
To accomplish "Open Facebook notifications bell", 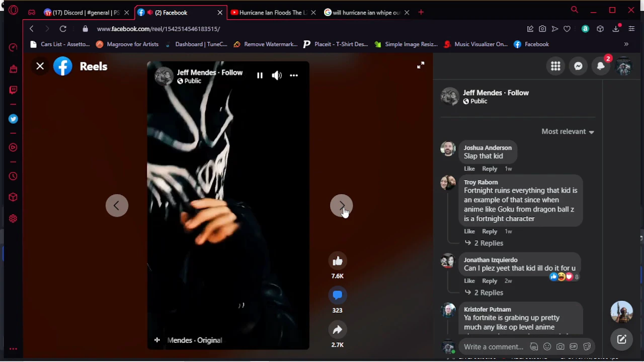I will point(601,66).
